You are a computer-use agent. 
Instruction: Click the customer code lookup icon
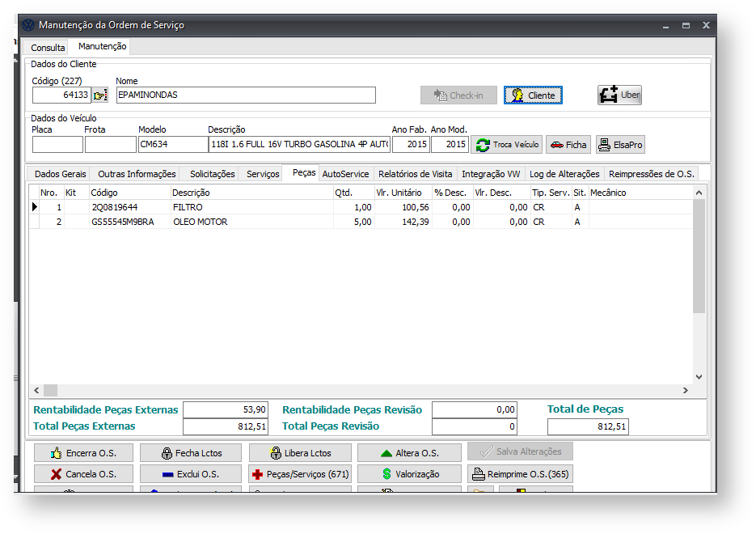point(99,95)
